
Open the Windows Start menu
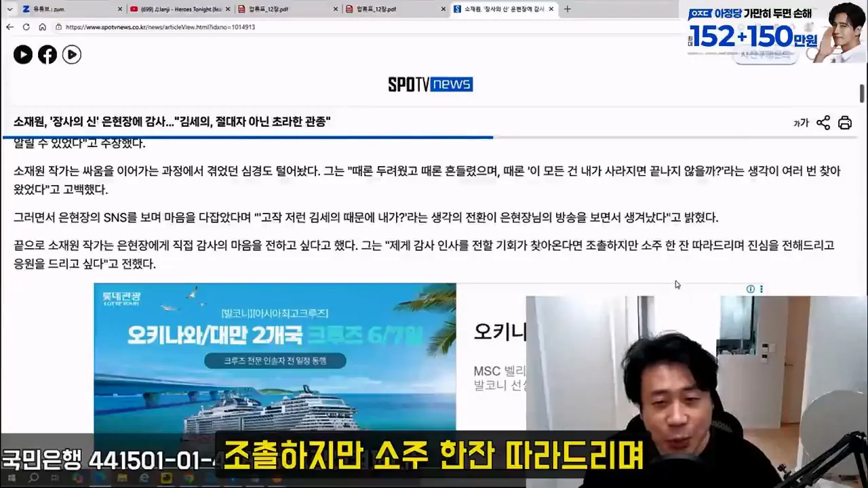(x=12, y=479)
